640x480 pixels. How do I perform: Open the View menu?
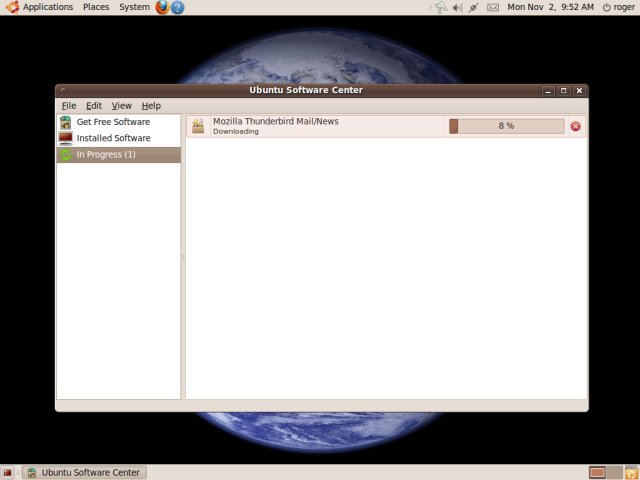point(122,106)
